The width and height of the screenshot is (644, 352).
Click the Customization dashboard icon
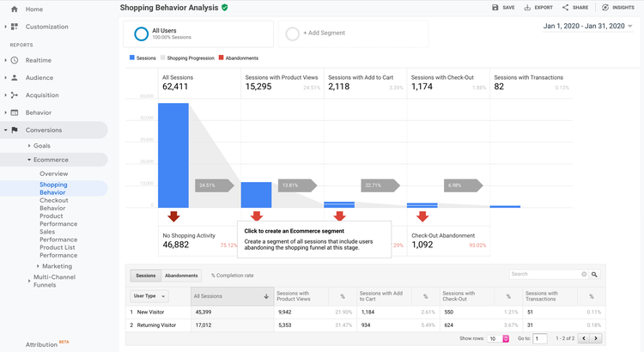point(15,27)
